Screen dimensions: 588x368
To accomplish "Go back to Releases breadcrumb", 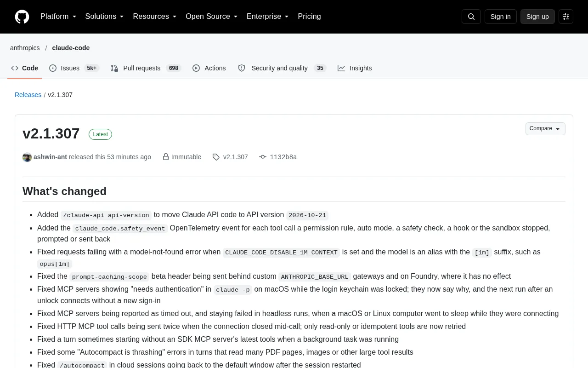I will (28, 95).
